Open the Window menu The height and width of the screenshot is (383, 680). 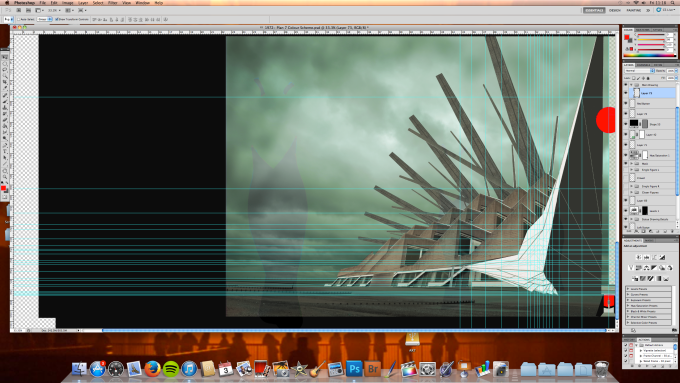tap(142, 3)
